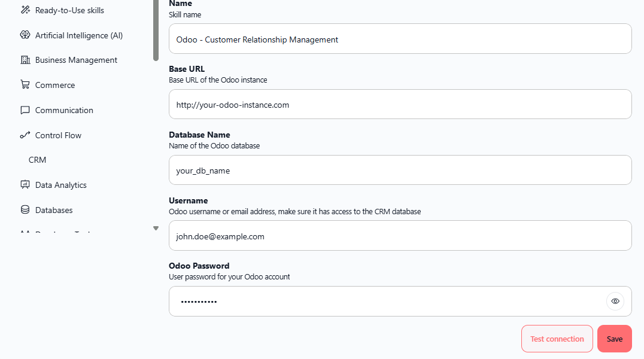Open the Databases category
The width and height of the screenshot is (644, 359).
point(54,210)
